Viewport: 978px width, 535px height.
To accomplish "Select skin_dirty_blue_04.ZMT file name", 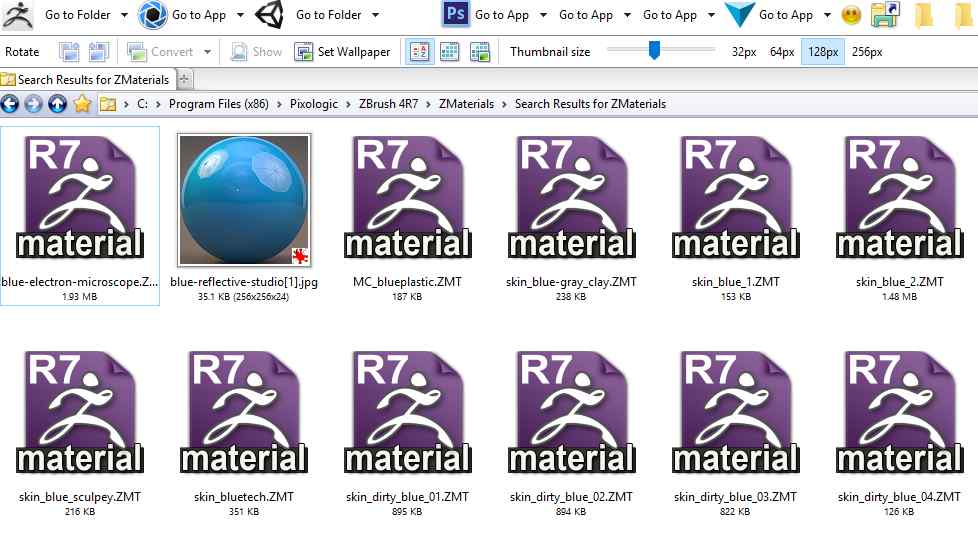I will point(899,497).
